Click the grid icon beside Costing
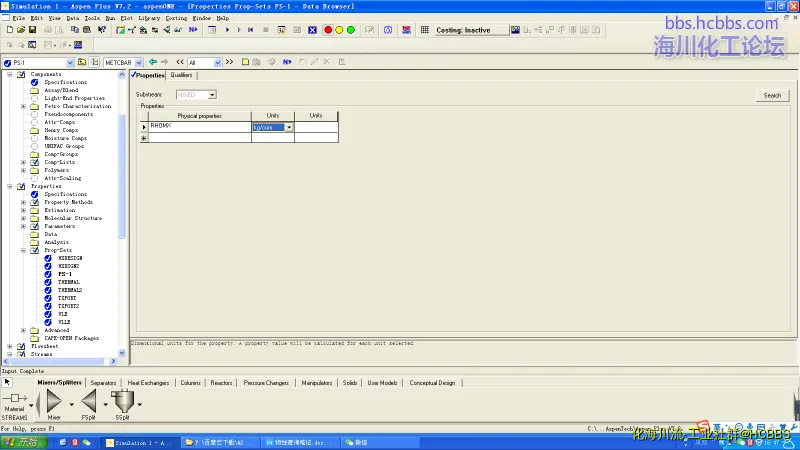Screen dimensions: 800x450 (x=424, y=30)
